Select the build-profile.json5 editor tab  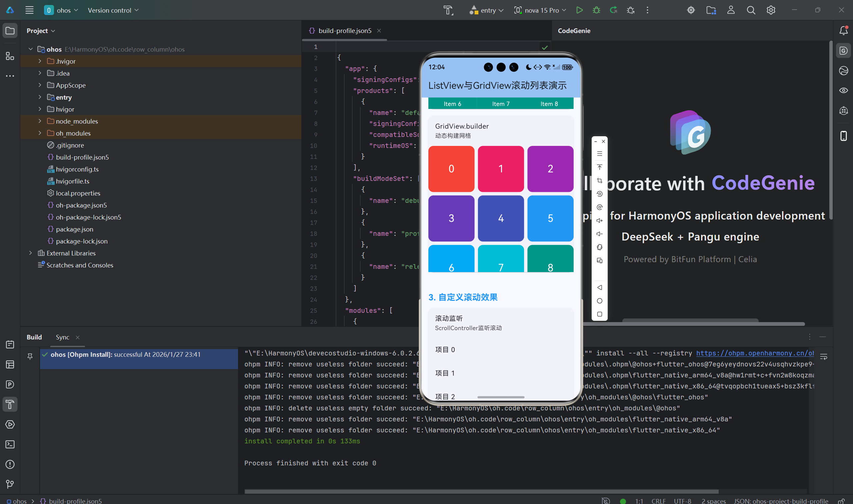click(x=344, y=31)
